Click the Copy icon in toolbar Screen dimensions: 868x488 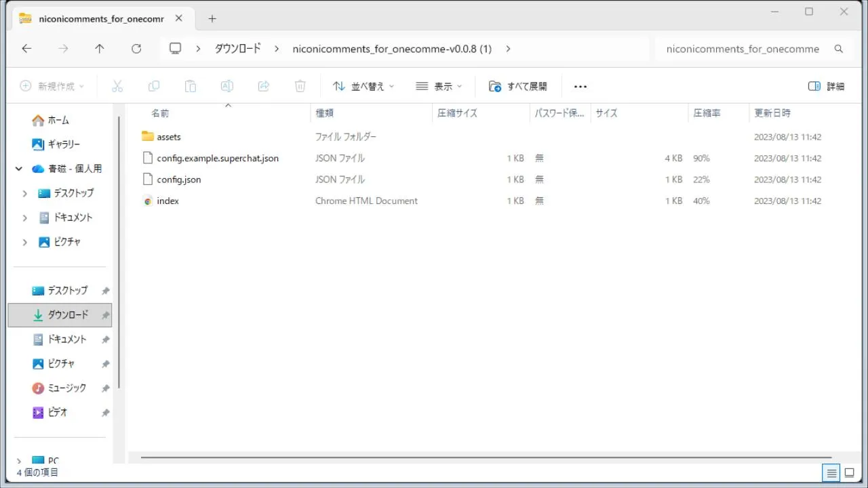(x=154, y=86)
